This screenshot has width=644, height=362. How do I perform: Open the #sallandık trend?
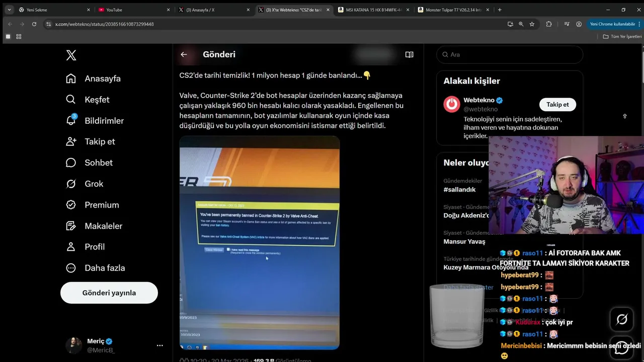click(x=459, y=190)
